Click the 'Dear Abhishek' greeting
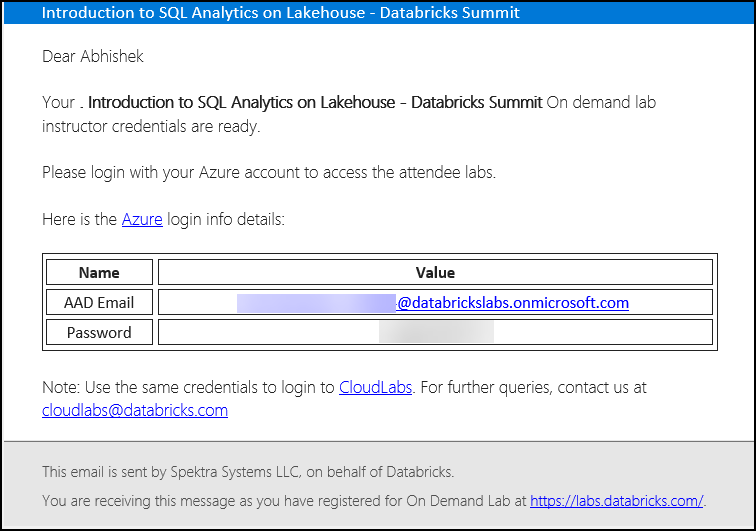Viewport: 756px width, 531px height. coord(93,56)
